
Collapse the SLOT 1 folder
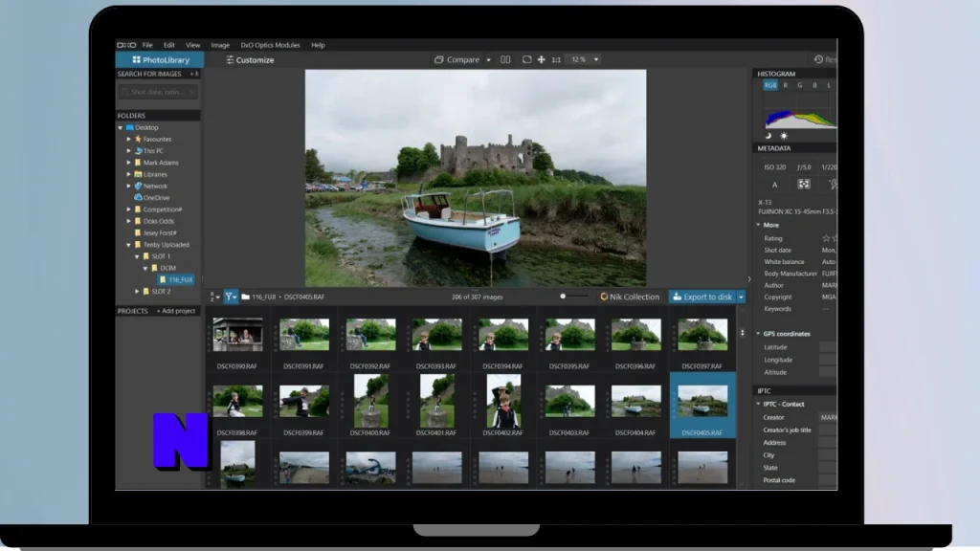click(138, 256)
